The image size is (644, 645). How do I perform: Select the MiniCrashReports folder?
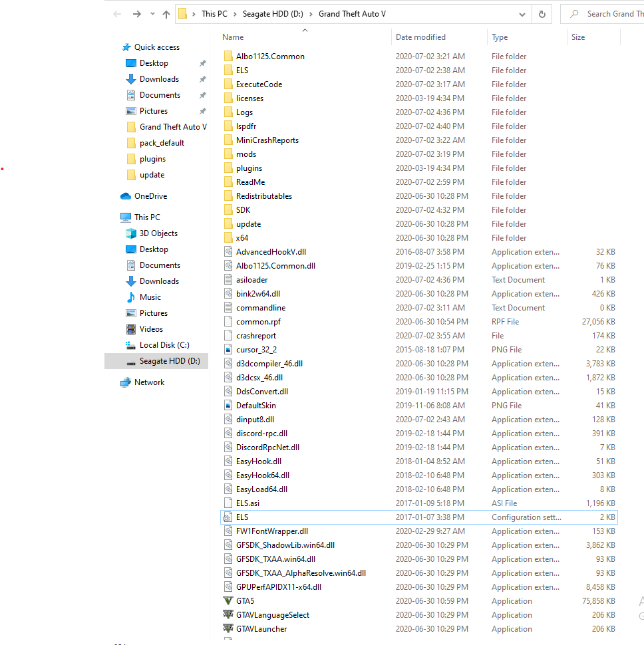pyautogui.click(x=267, y=140)
